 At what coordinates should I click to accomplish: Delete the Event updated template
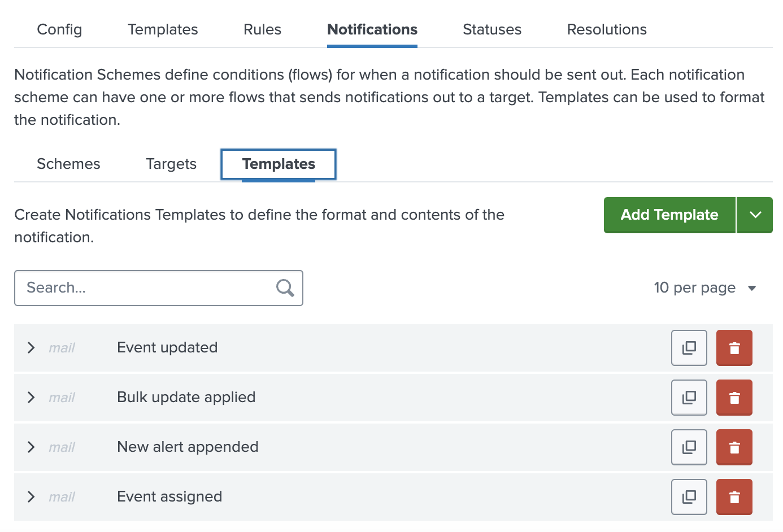click(x=734, y=348)
